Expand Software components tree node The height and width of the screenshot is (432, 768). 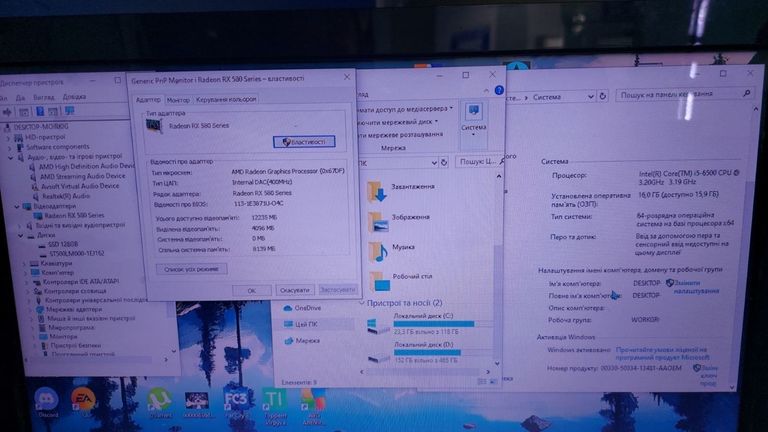point(10,147)
